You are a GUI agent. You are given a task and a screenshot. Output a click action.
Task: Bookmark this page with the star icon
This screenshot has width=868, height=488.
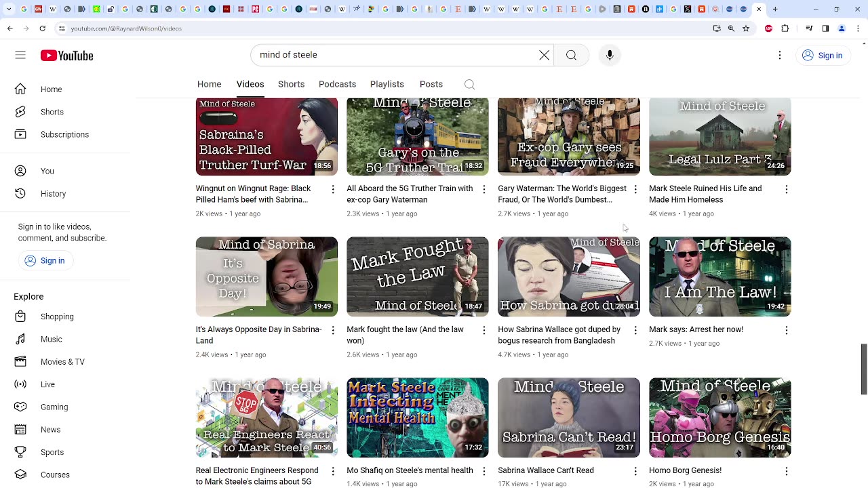(746, 28)
